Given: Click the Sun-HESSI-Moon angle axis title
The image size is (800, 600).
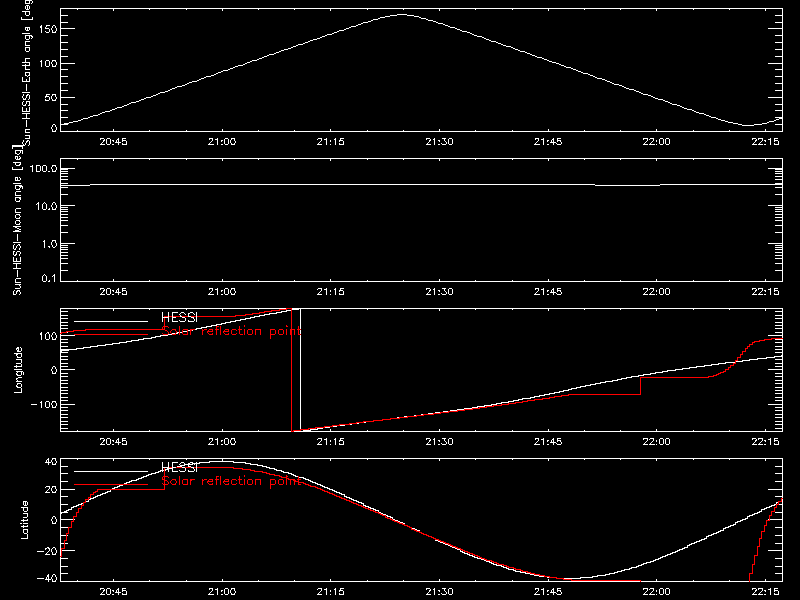Looking at the screenshot, I should pos(17,220).
